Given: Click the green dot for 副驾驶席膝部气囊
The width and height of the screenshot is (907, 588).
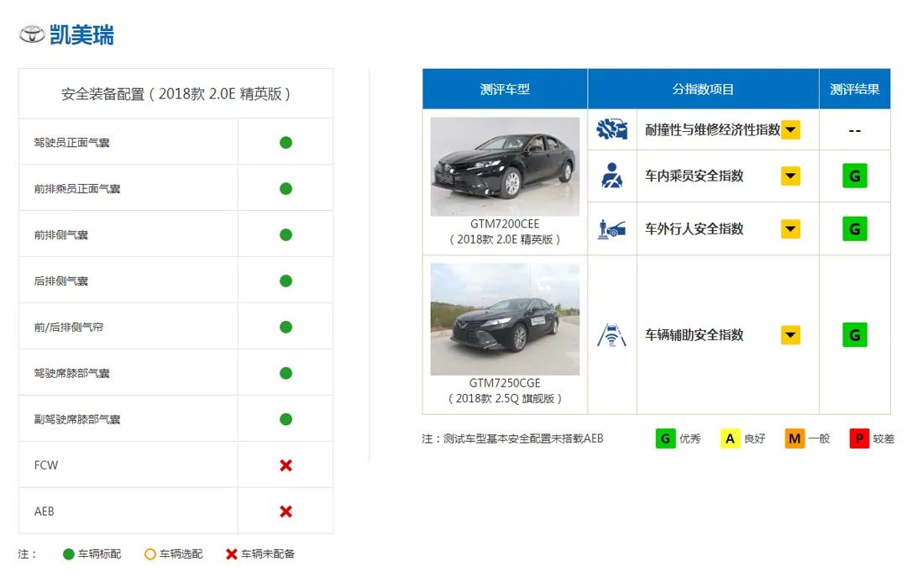Looking at the screenshot, I should point(286,419).
